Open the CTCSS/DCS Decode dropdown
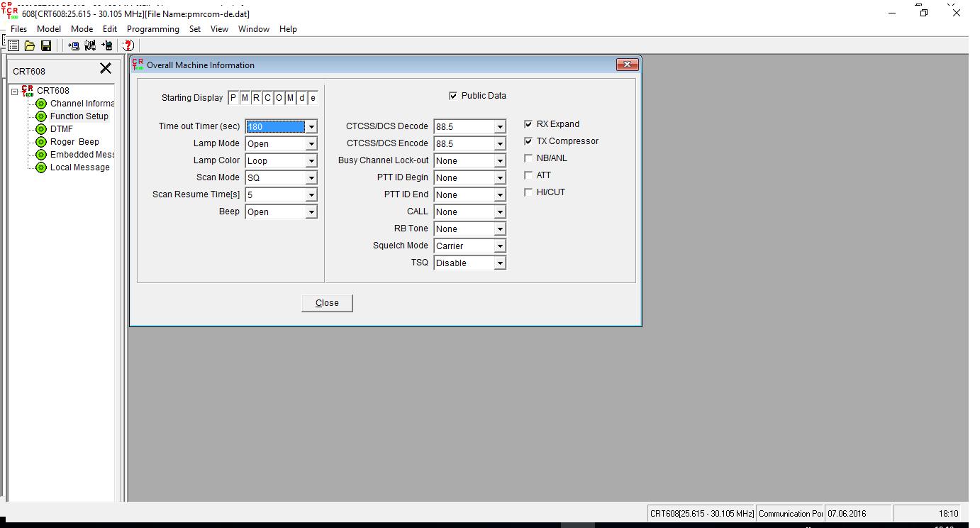Screen dimensions: 980x528 [500, 127]
